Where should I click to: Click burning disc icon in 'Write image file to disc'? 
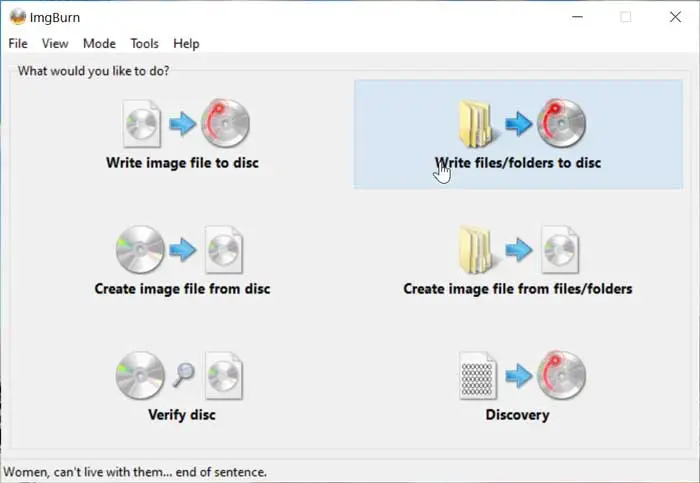[225, 123]
